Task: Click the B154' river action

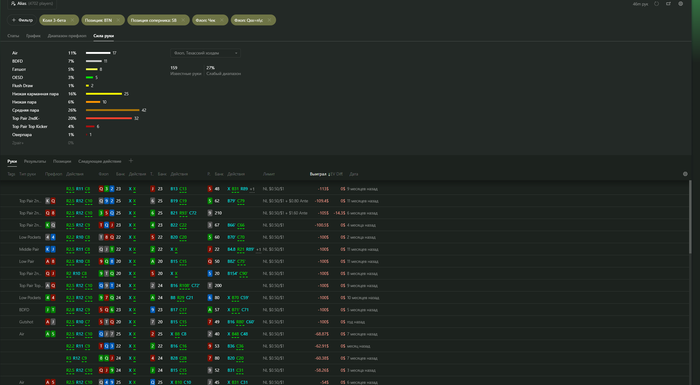Action: click(x=232, y=273)
